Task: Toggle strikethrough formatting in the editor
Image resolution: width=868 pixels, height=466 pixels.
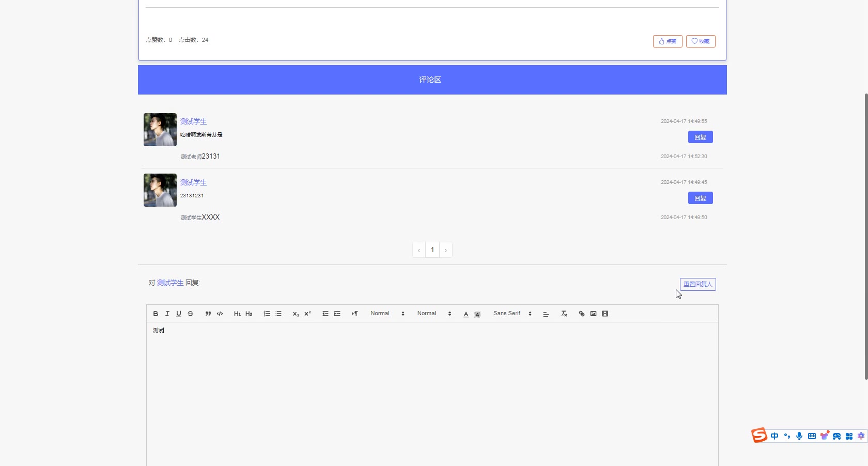Action: pos(190,314)
